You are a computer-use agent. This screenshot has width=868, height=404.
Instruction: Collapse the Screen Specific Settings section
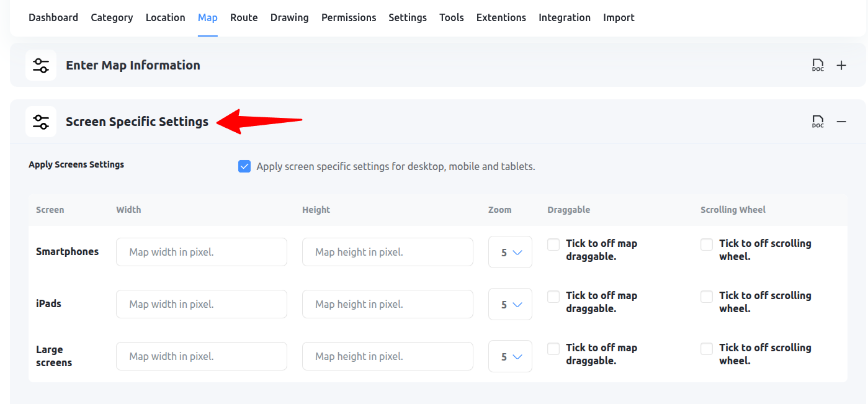841,122
